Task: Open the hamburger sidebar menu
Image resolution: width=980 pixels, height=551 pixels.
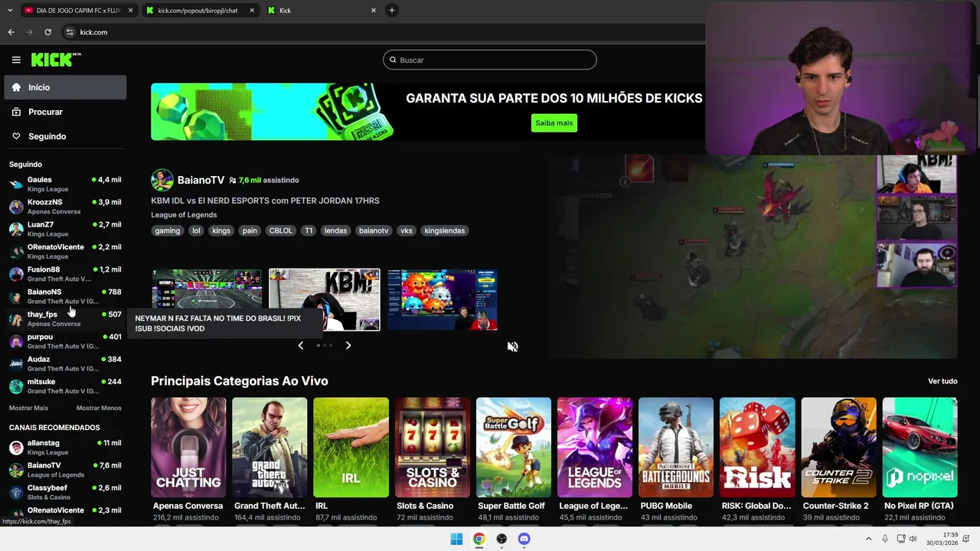Action: tap(16, 60)
